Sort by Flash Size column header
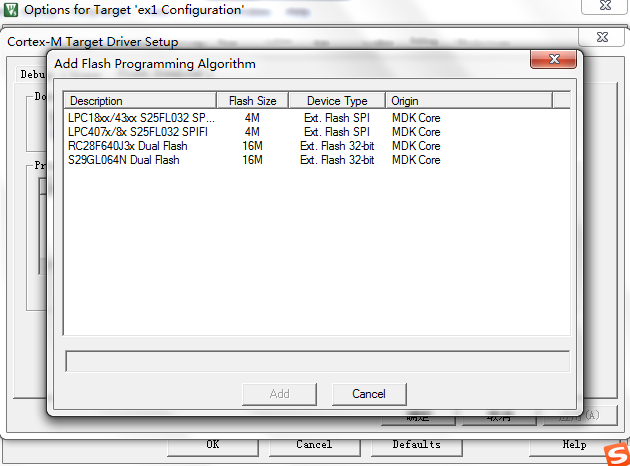Image resolution: width=630 pixels, height=466 pixels. tap(252, 100)
